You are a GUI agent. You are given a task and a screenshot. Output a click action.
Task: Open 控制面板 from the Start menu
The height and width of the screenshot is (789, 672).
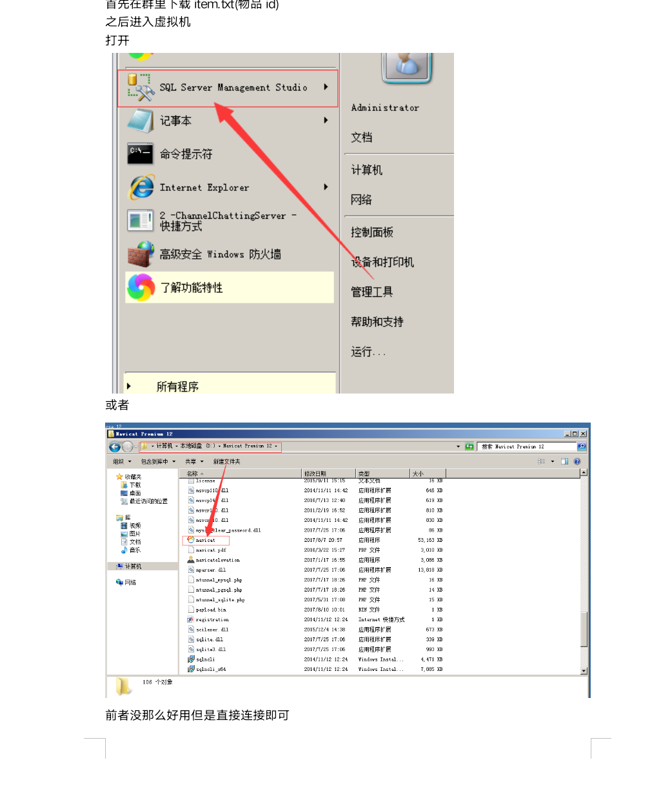pyautogui.click(x=372, y=232)
